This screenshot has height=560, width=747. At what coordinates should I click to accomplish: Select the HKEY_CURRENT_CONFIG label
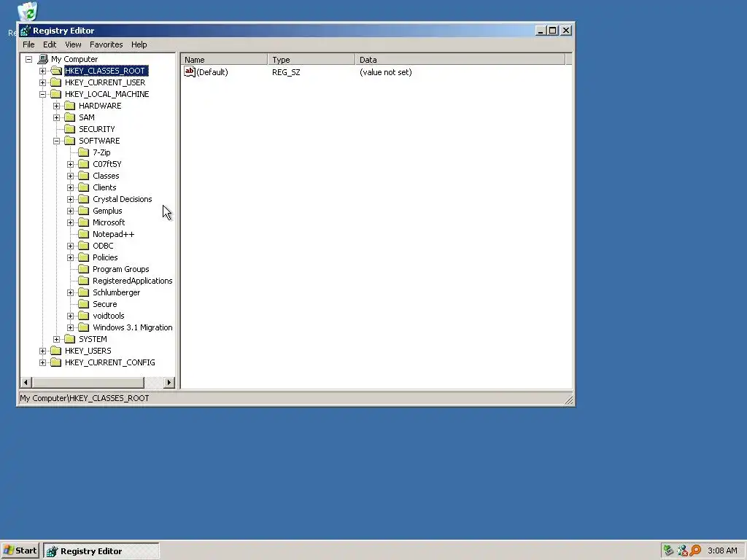(110, 362)
